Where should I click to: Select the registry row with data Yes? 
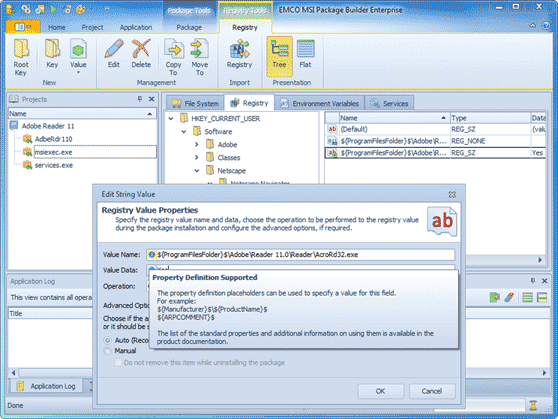(436, 153)
